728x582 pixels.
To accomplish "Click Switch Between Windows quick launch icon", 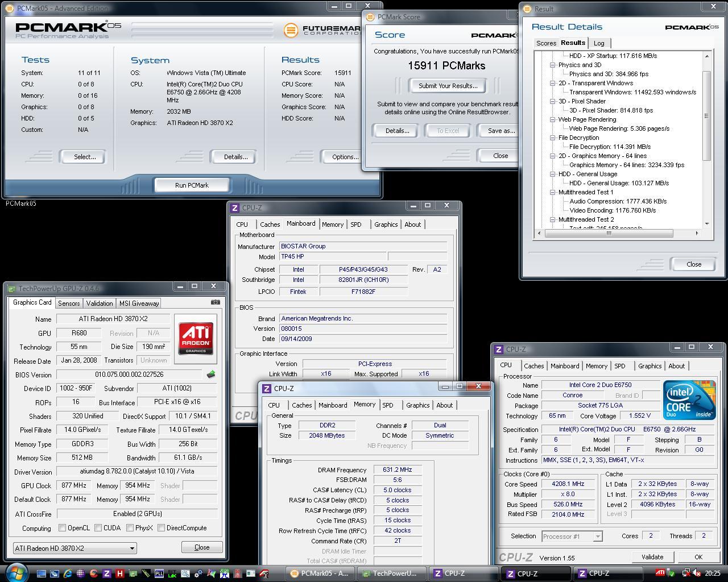I will point(55,573).
